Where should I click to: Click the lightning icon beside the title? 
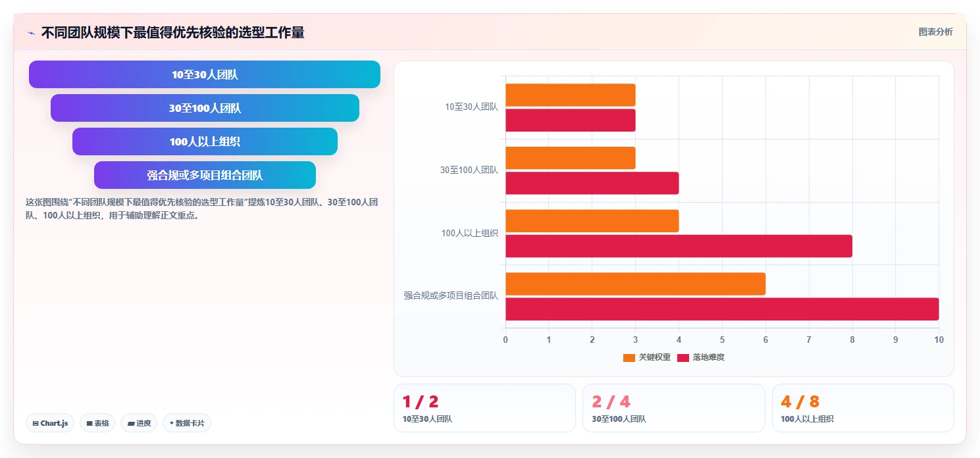[x=31, y=33]
